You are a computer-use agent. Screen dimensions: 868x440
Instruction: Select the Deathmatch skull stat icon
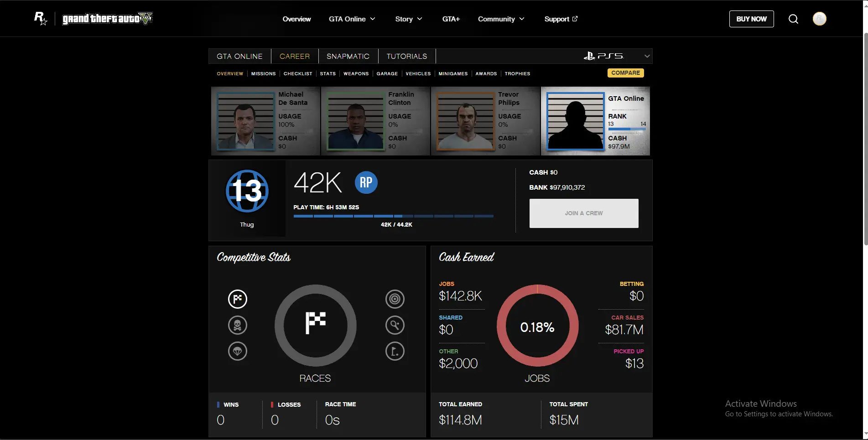point(237,325)
